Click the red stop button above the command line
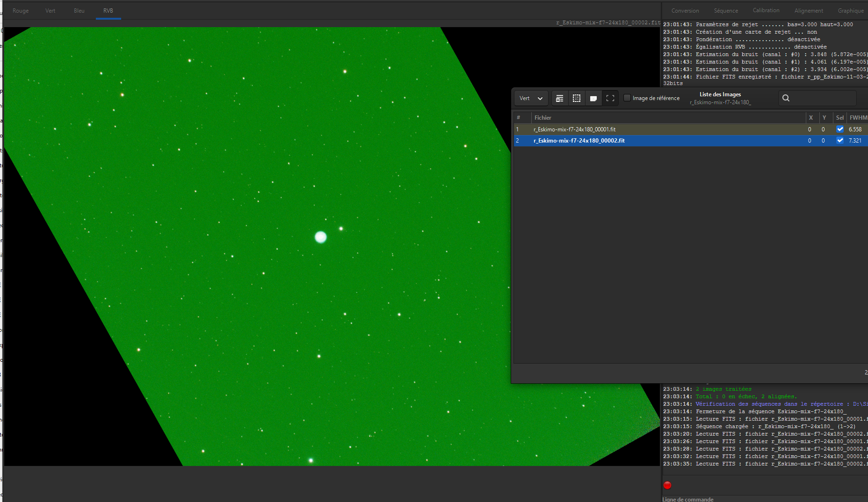 667,485
